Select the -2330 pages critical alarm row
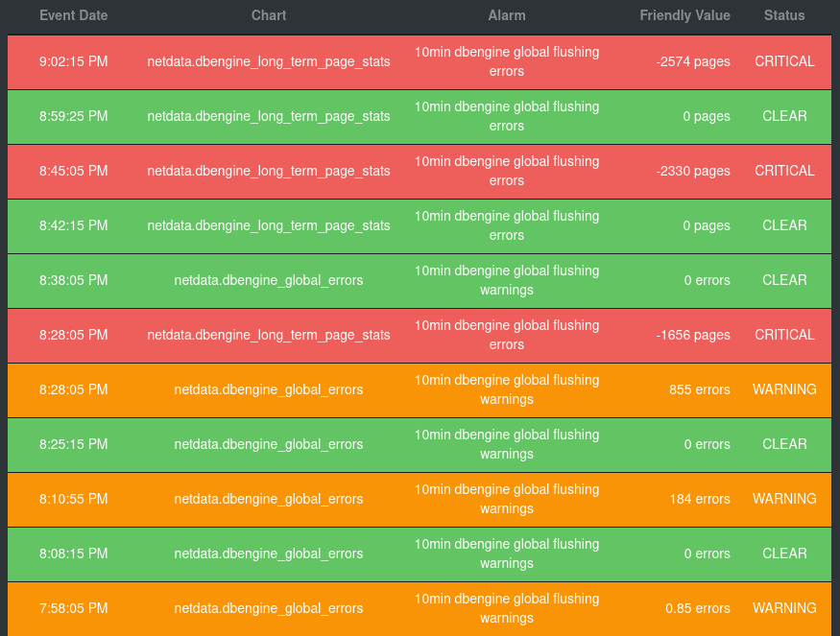The width and height of the screenshot is (840, 636). (420, 171)
